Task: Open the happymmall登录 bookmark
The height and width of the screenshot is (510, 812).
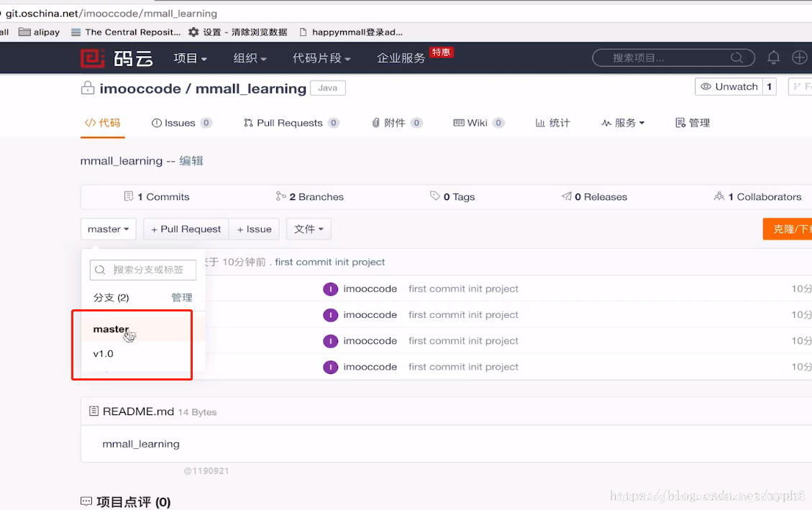Action: (351, 32)
